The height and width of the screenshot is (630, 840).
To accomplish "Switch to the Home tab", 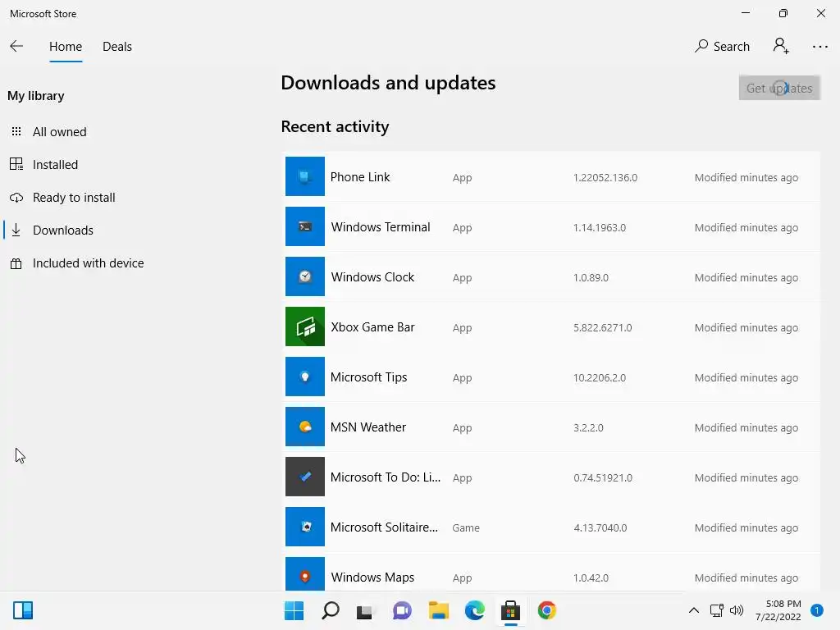I will click(x=66, y=47).
